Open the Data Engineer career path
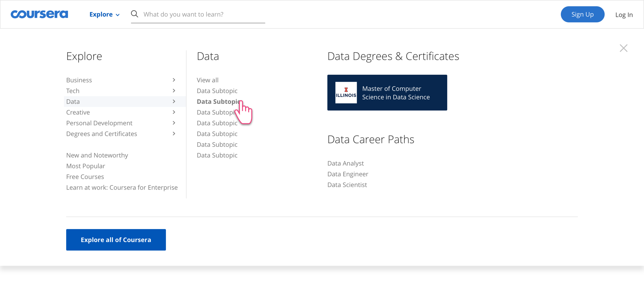Screen dimensions: 644x285 pos(348,174)
